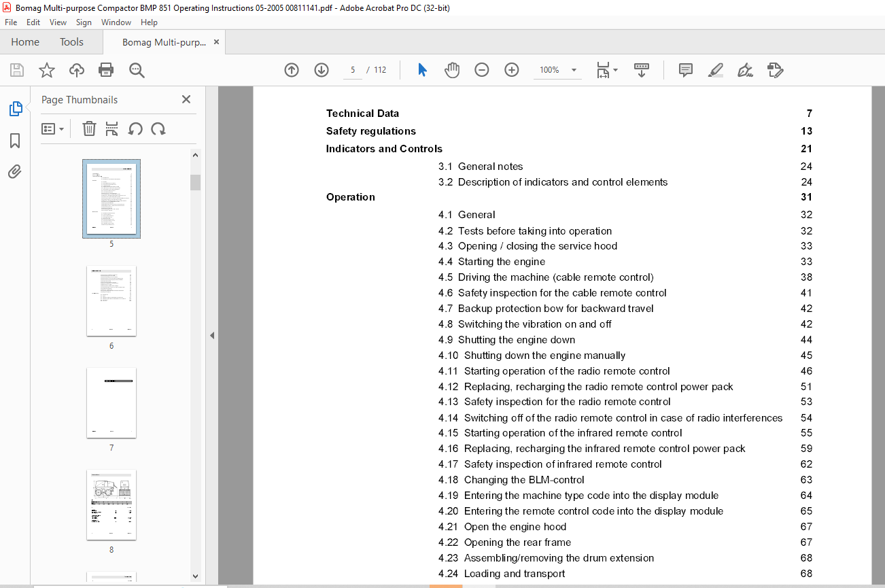Go to the next page with the down arrow
The height and width of the screenshot is (588, 885).
coord(322,70)
